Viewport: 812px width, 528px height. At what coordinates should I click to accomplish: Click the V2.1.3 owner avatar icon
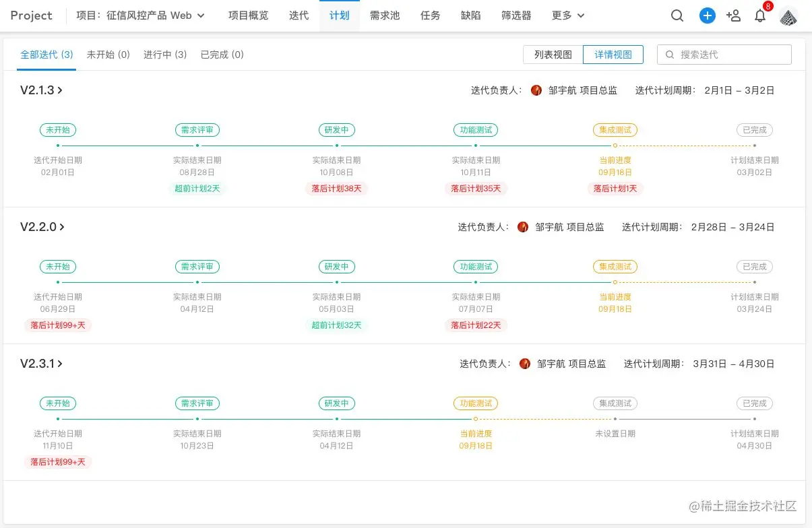(536, 90)
